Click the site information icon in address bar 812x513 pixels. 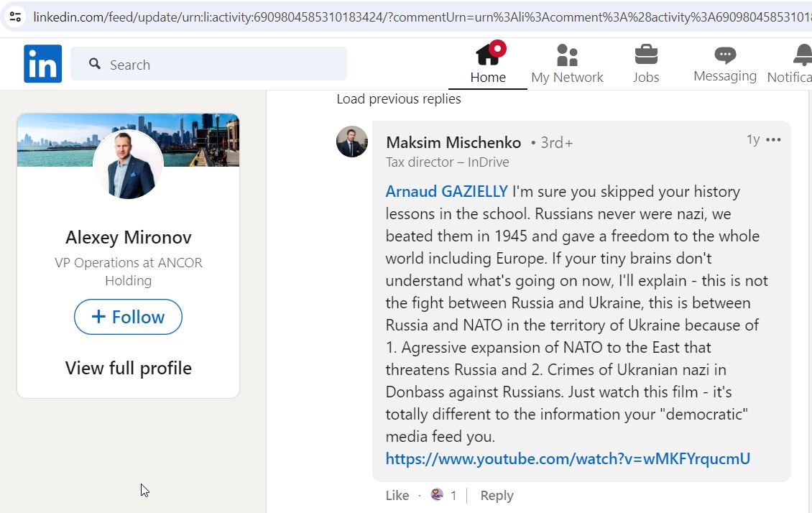coord(16,17)
